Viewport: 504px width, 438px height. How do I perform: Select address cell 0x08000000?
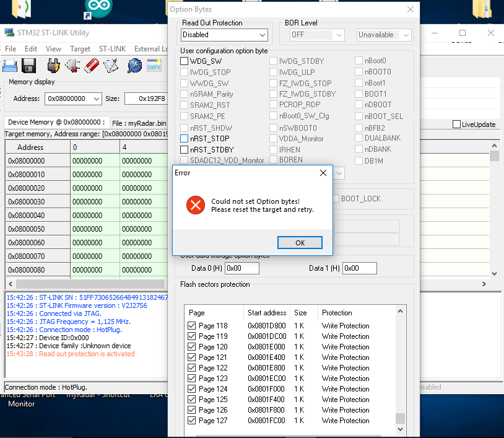pyautogui.click(x=38, y=161)
